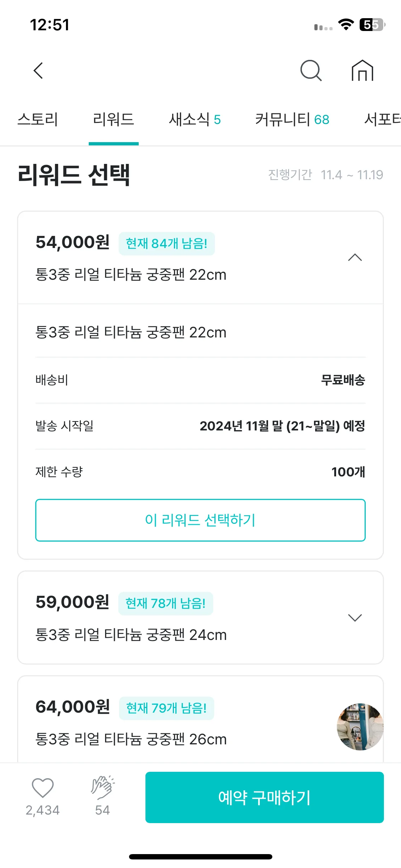Tap the back arrow icon

pos(38,71)
